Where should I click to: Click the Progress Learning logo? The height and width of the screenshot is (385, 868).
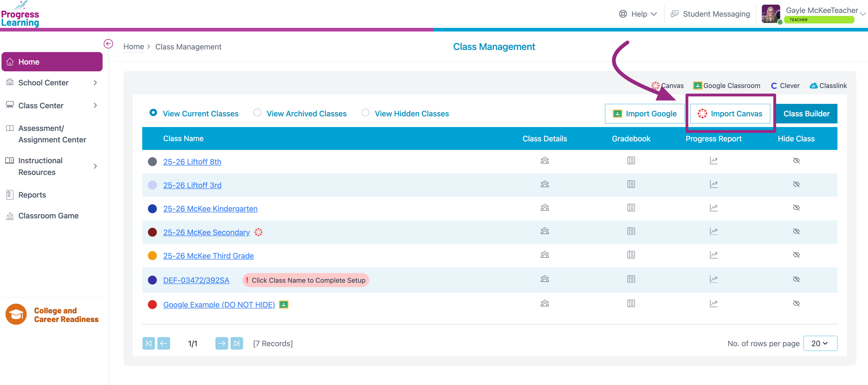(20, 14)
